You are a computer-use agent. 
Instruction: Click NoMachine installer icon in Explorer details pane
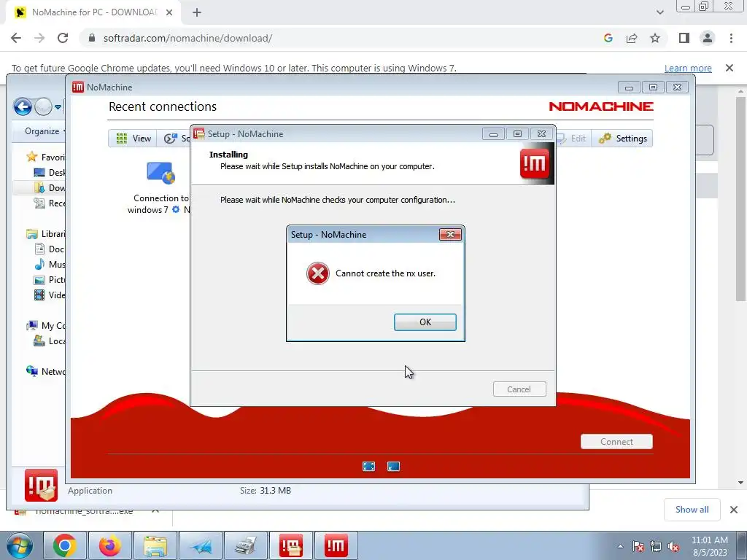click(x=42, y=485)
